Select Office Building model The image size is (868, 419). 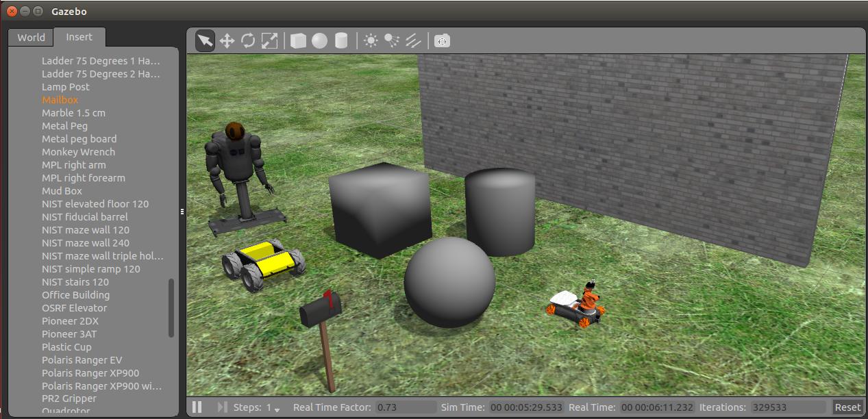(76, 294)
